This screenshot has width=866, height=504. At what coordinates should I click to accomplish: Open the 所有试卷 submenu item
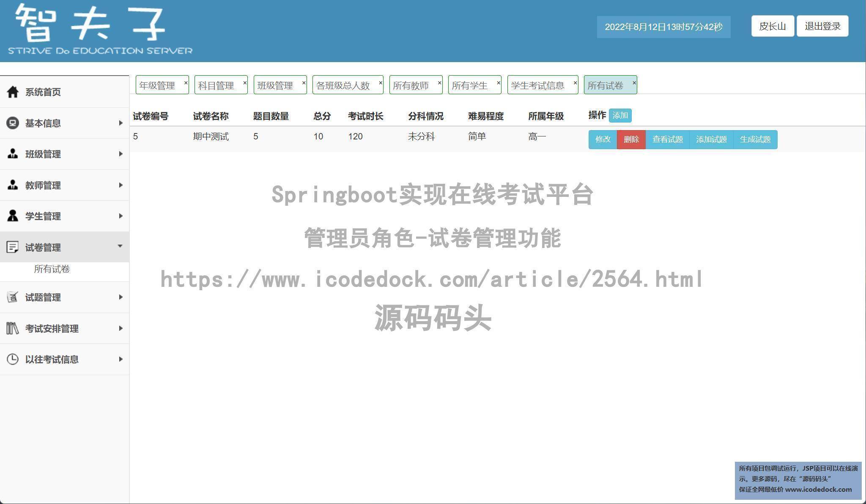pyautogui.click(x=52, y=269)
